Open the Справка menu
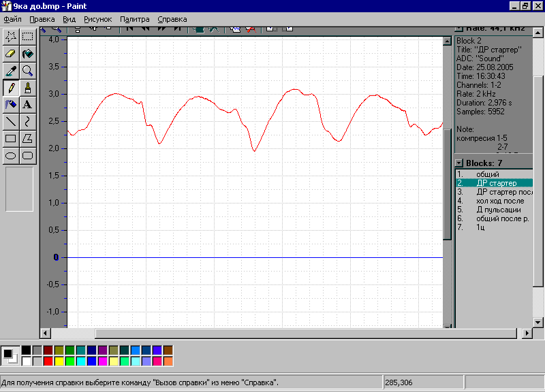The width and height of the screenshot is (545, 392). (x=172, y=20)
